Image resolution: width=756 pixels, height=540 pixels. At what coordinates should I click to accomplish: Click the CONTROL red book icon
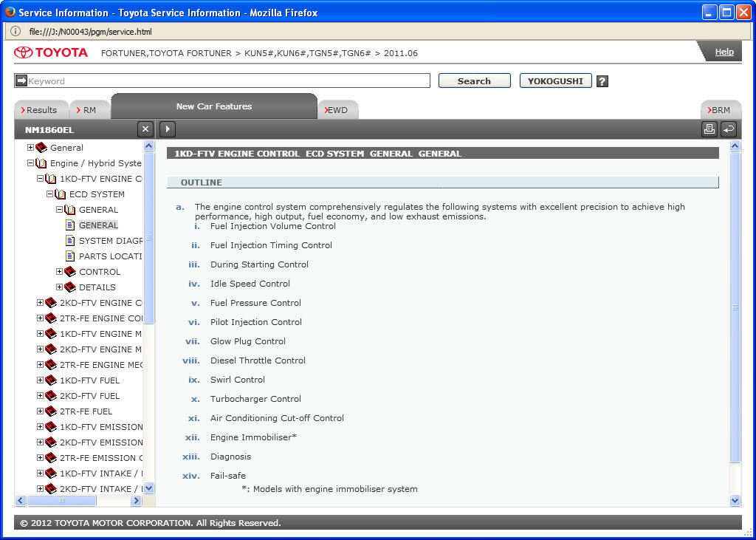point(70,272)
